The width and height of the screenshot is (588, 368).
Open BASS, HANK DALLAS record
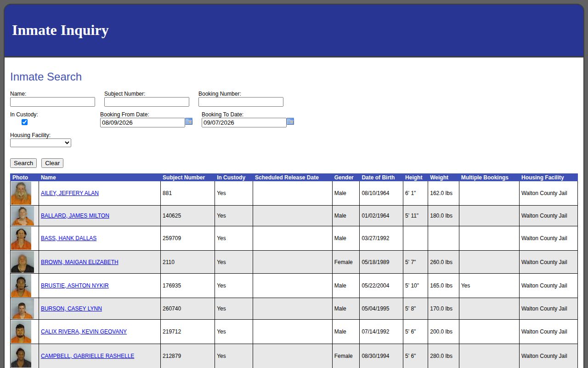click(69, 238)
